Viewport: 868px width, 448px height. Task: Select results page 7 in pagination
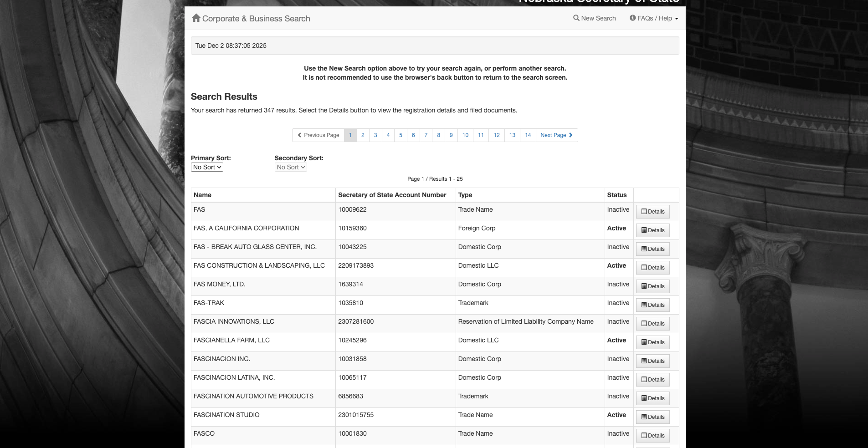click(x=426, y=135)
